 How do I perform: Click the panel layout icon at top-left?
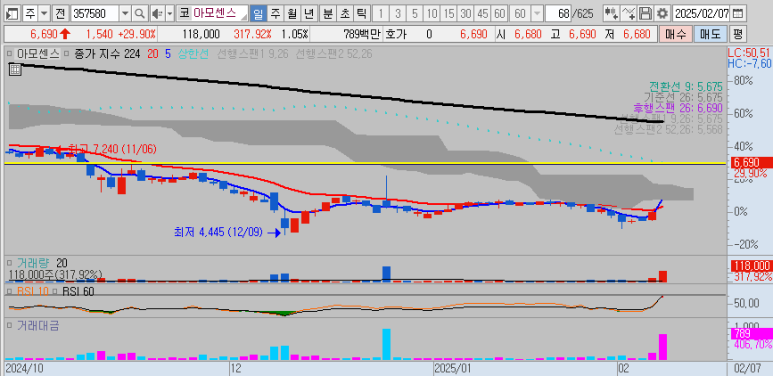(x=13, y=13)
